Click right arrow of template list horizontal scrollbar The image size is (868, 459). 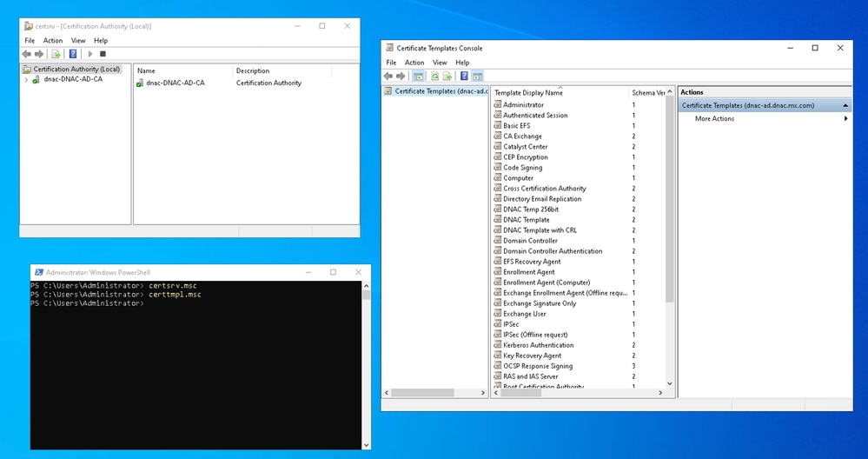[x=660, y=393]
